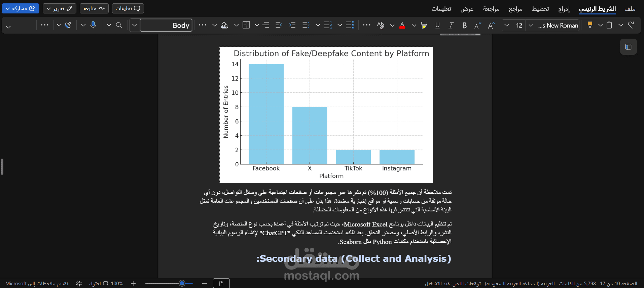Open the تعليمات Help tab

click(441, 9)
